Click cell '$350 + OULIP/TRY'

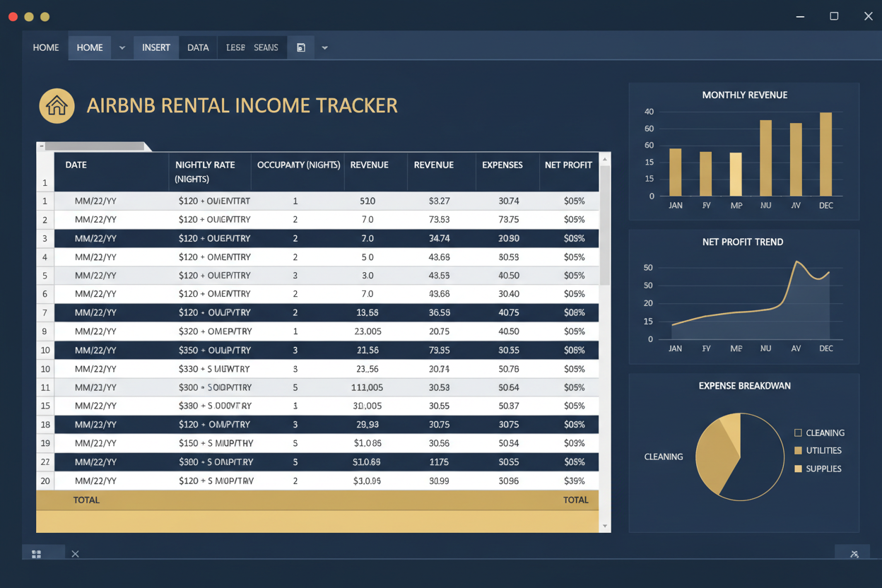click(x=214, y=350)
